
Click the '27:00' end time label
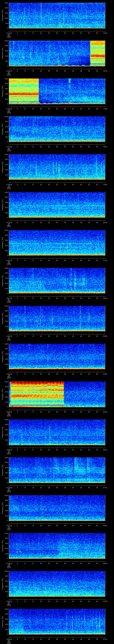pos(105,487)
